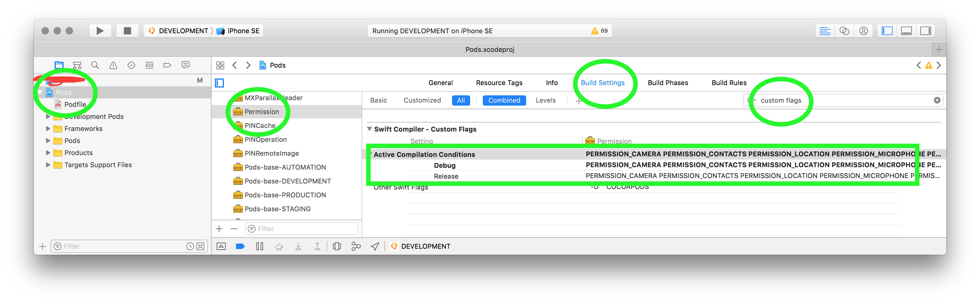Viewport: 980px width, 303px height.
Task: Show Basic build settings
Action: coord(378,100)
